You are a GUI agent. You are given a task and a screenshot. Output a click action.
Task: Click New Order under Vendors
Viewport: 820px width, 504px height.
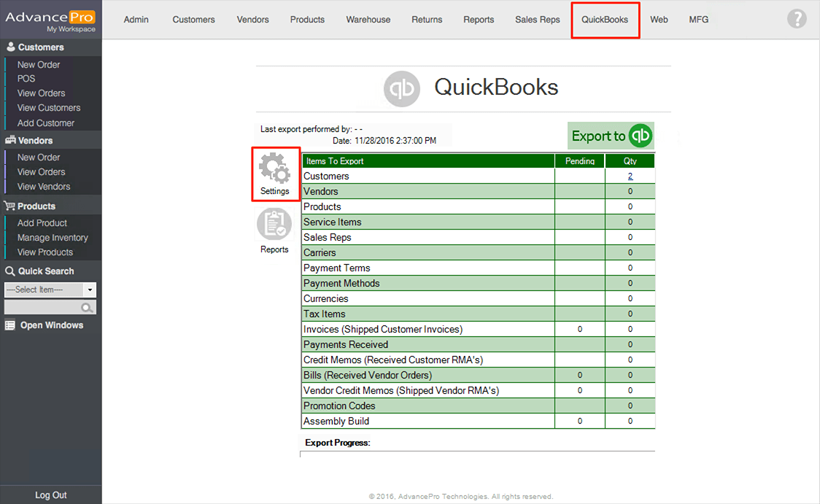click(39, 157)
